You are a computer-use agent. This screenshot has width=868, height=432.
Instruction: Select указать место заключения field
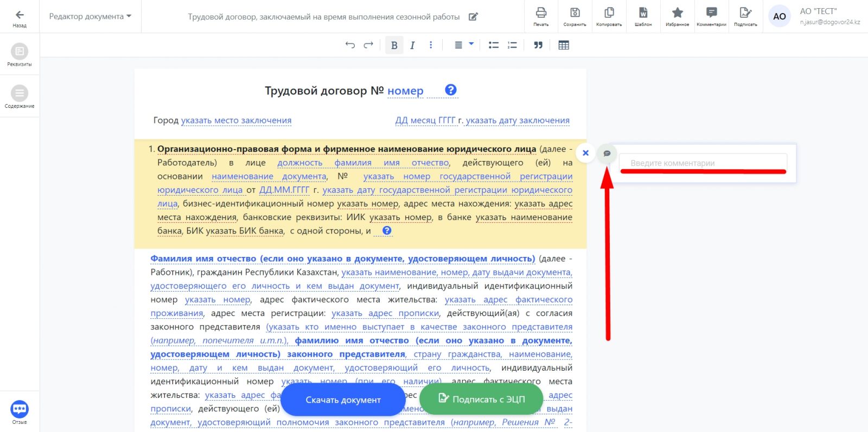tap(236, 120)
